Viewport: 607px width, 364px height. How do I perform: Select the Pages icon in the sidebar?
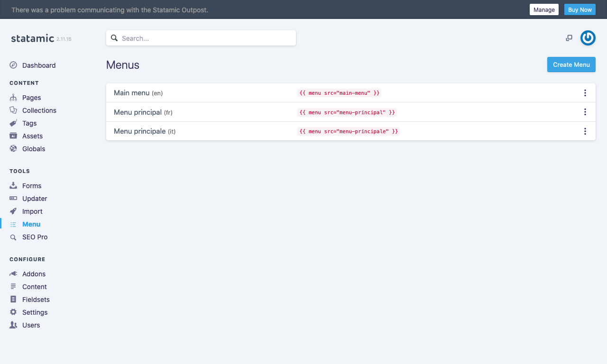tap(13, 97)
